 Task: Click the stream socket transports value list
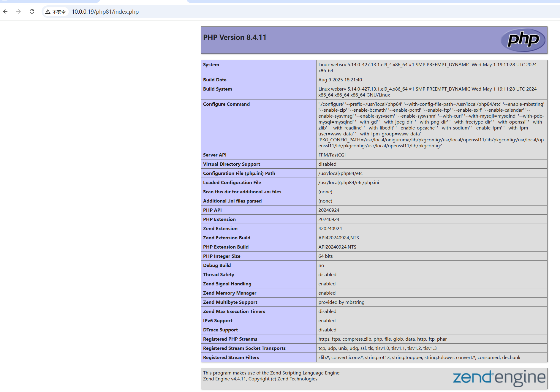pos(378,348)
